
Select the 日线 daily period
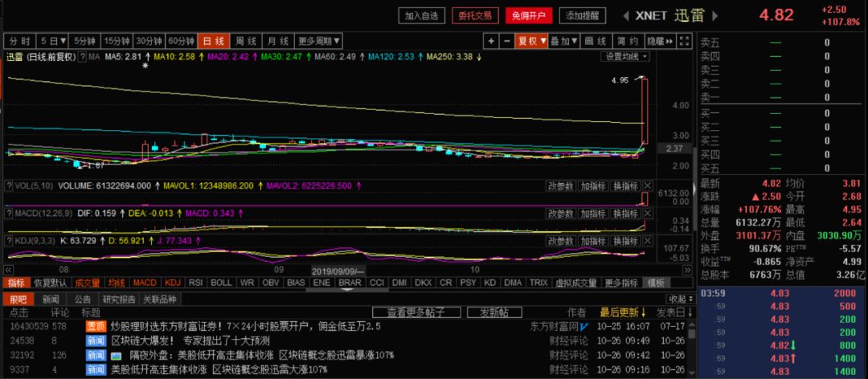pyautogui.click(x=214, y=41)
